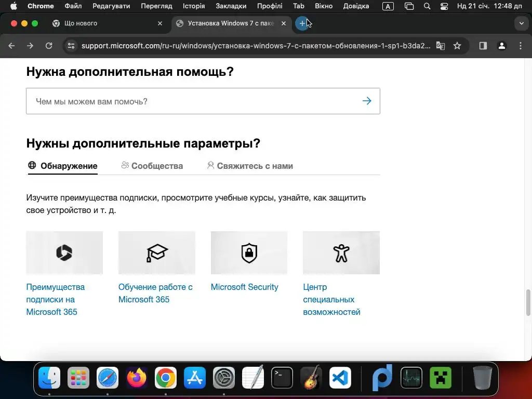Open Finder from the dock
532x399 pixels.
tap(49, 378)
